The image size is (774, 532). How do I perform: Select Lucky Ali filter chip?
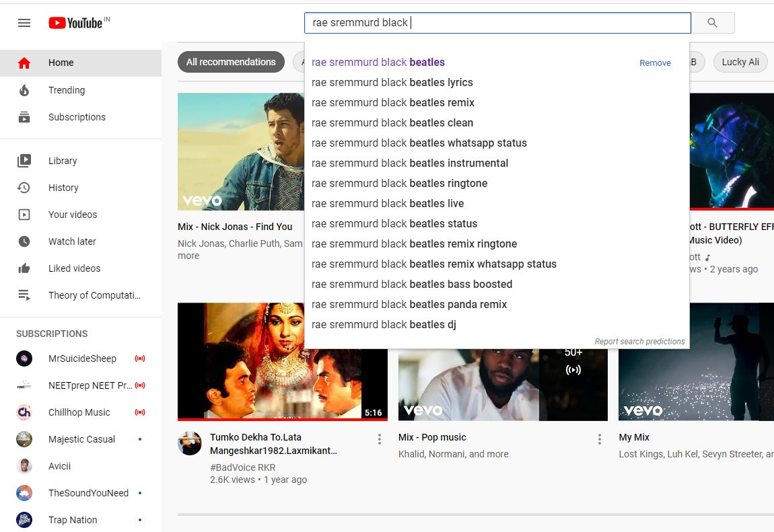(740, 62)
